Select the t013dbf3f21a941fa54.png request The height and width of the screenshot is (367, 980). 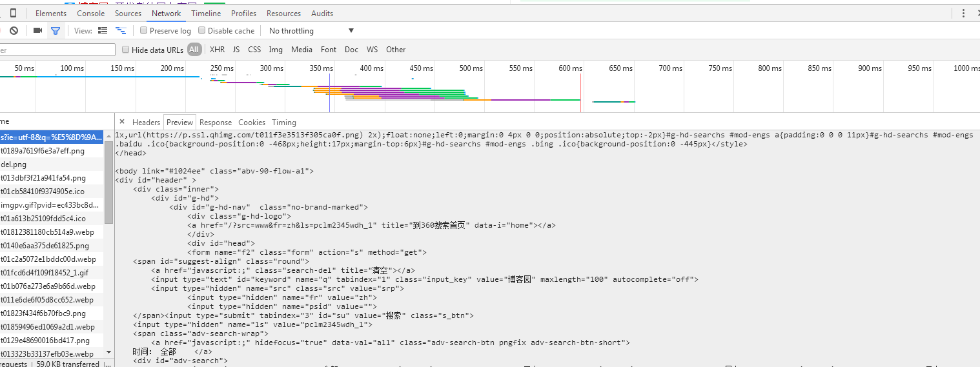pos(52,177)
